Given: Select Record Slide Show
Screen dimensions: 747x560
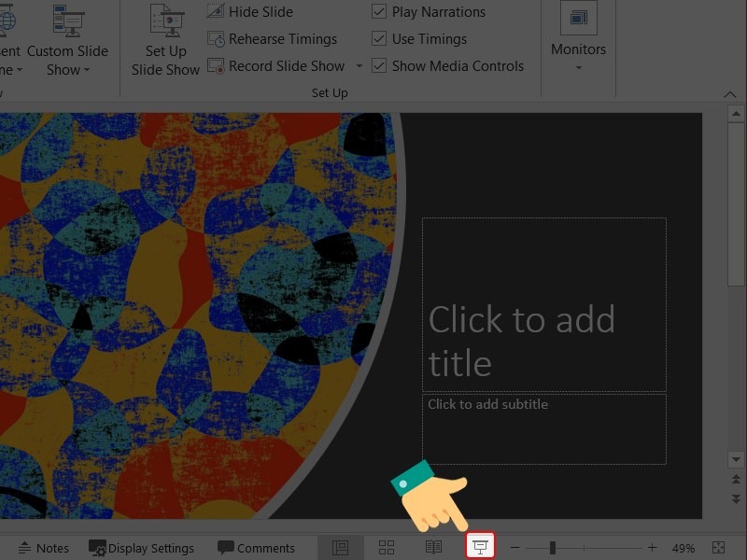Looking at the screenshot, I should 276,65.
